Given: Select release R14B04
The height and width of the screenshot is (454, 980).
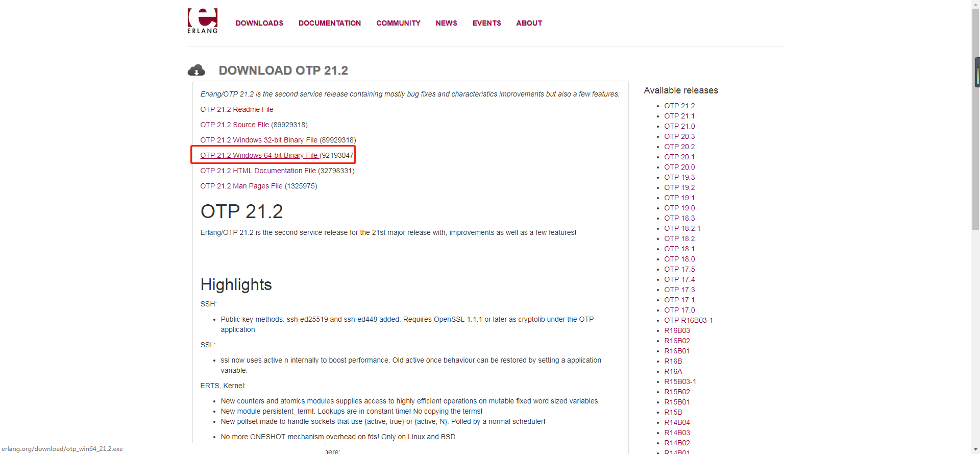Looking at the screenshot, I should click(x=677, y=422).
